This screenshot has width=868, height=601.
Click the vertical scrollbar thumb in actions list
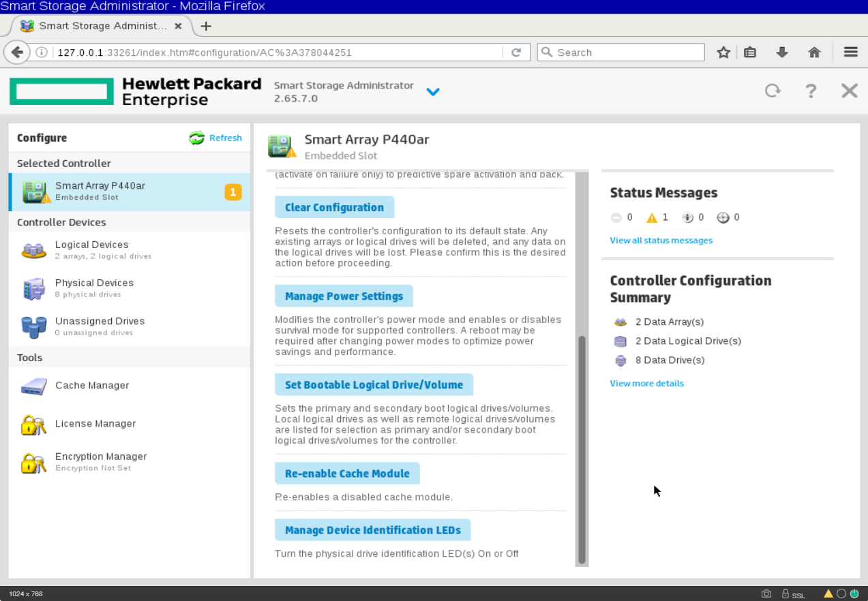click(x=582, y=450)
